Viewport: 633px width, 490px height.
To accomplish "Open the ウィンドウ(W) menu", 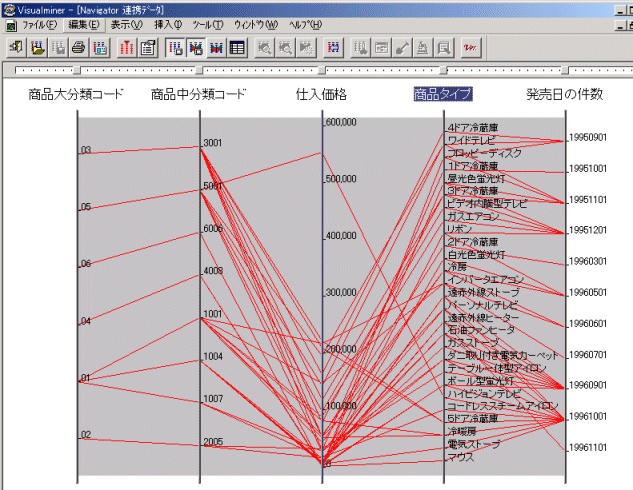I will pyautogui.click(x=256, y=25).
